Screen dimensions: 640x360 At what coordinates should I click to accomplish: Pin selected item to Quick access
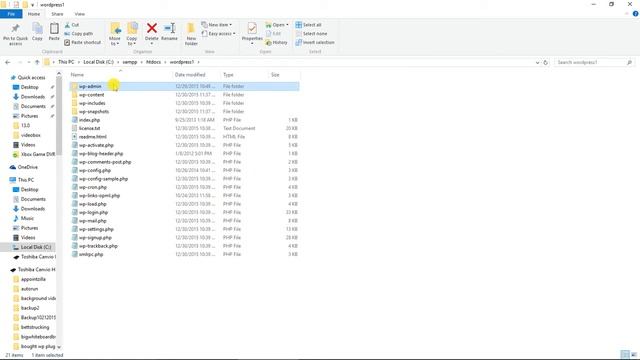pyautogui.click(x=16, y=34)
